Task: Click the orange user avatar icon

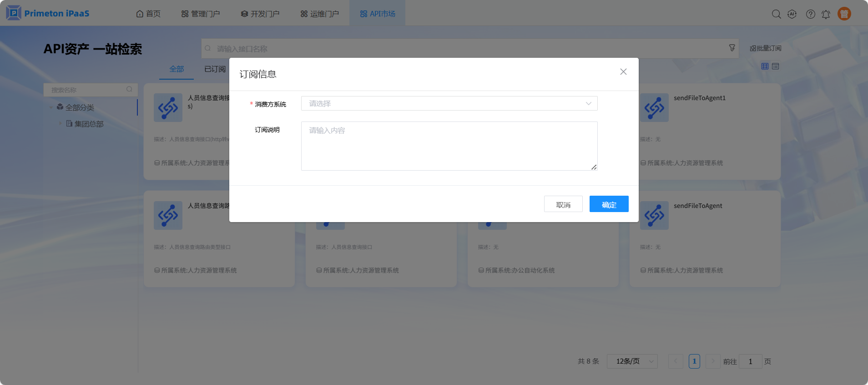Action: (x=844, y=14)
